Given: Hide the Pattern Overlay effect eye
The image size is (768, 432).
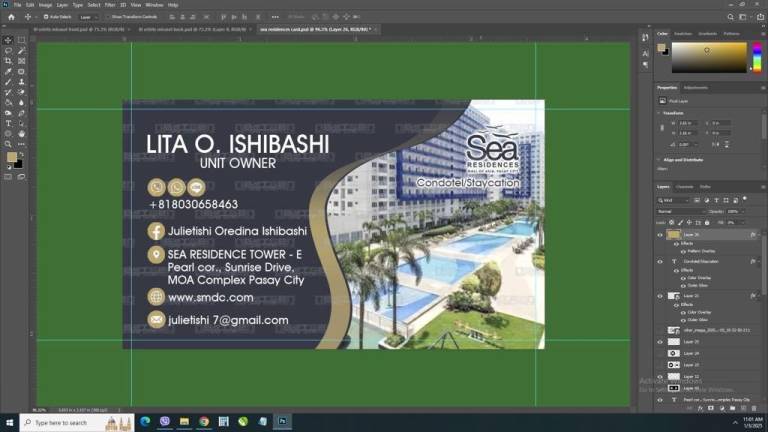Looking at the screenshot, I should (684, 251).
